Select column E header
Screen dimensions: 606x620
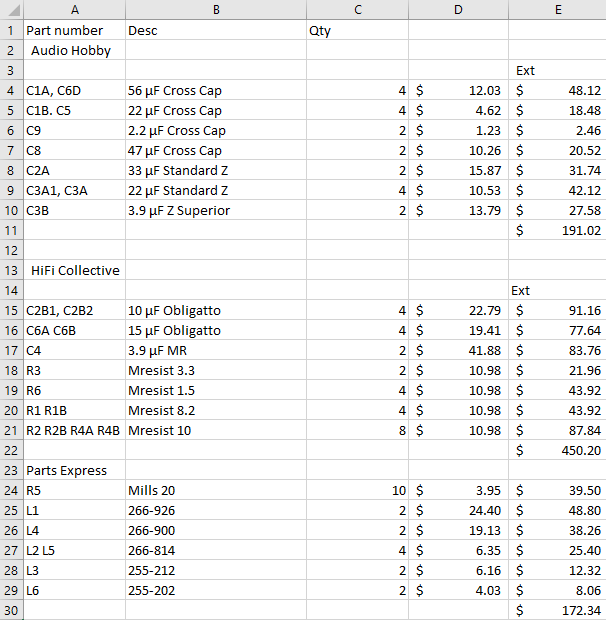tap(557, 9)
